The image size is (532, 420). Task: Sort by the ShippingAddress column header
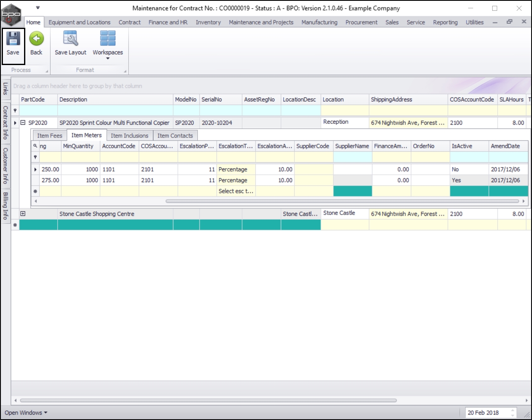pyautogui.click(x=408, y=99)
